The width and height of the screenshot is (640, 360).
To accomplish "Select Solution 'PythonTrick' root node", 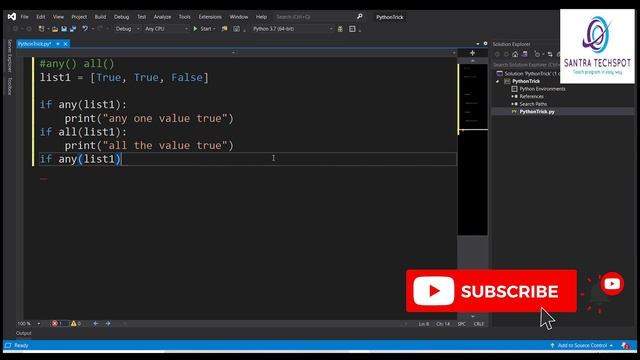I will pos(528,73).
